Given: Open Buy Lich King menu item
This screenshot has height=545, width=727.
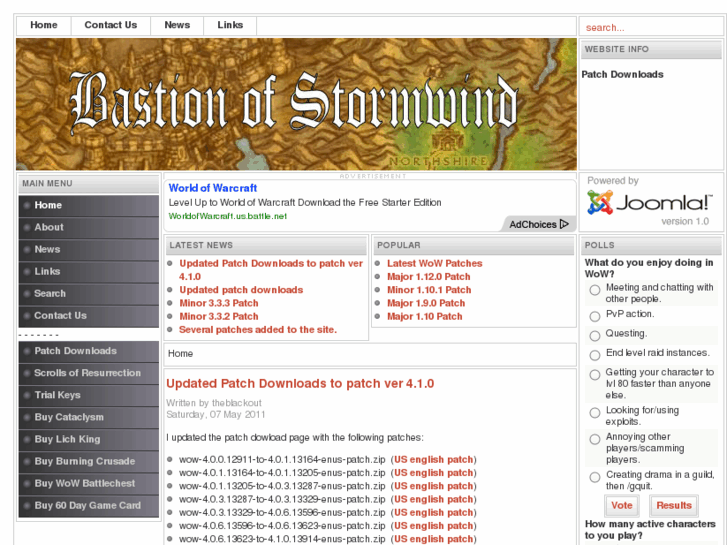Looking at the screenshot, I should pos(89,439).
